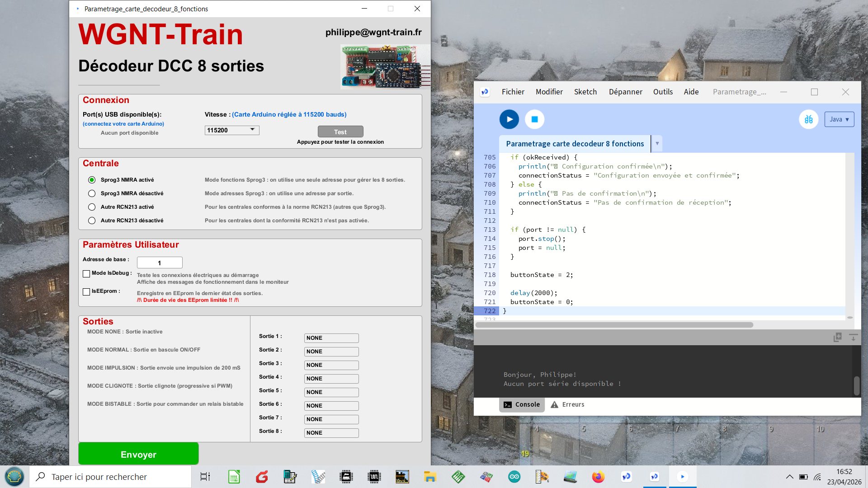
Task: Open Arduino IDE from the taskbar
Action: click(x=514, y=477)
